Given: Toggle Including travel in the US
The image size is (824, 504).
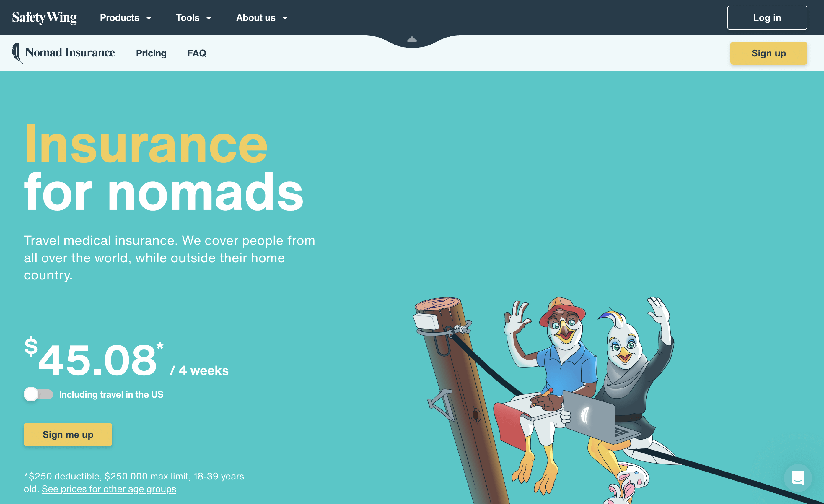Looking at the screenshot, I should 38,394.
